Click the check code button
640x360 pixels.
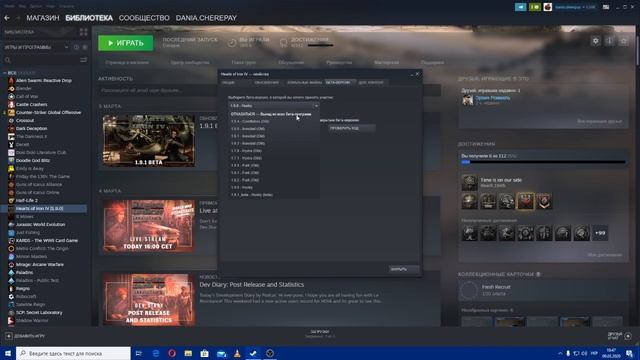[x=352, y=128]
